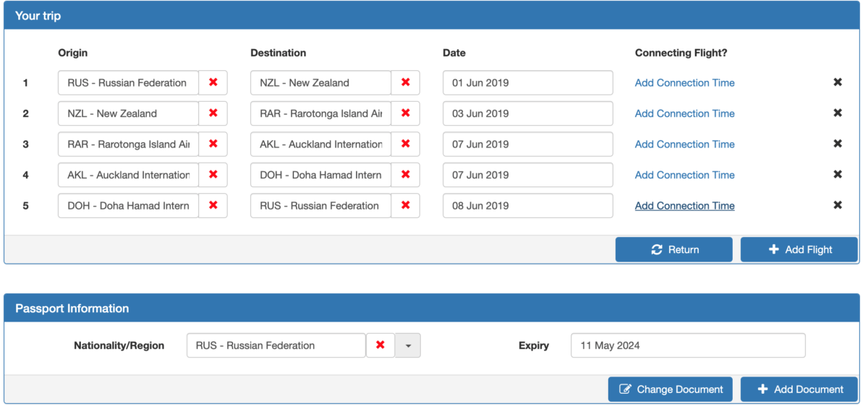Viewport: 868px width, 409px height.
Task: Clear the passport Nationality/Region value
Action: (x=380, y=345)
